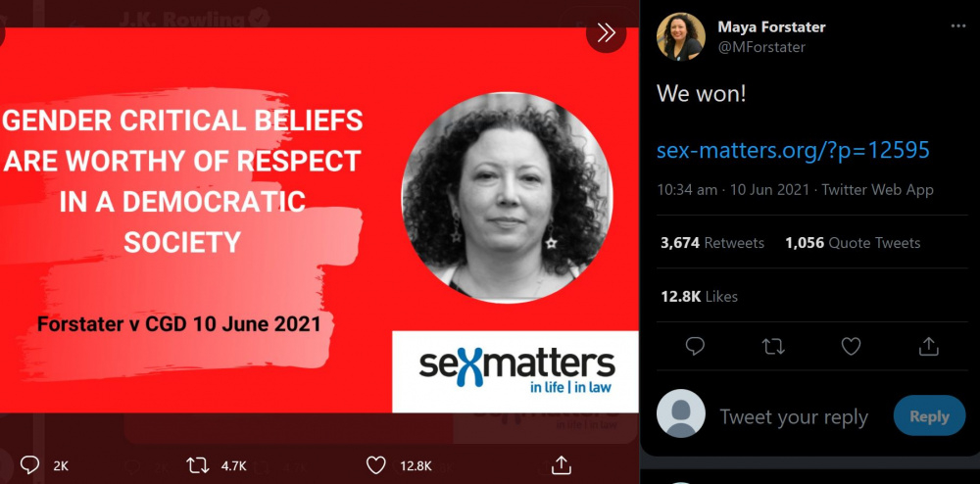Focus the Tweet your reply field
Viewport: 980px width, 484px height.
794,416
